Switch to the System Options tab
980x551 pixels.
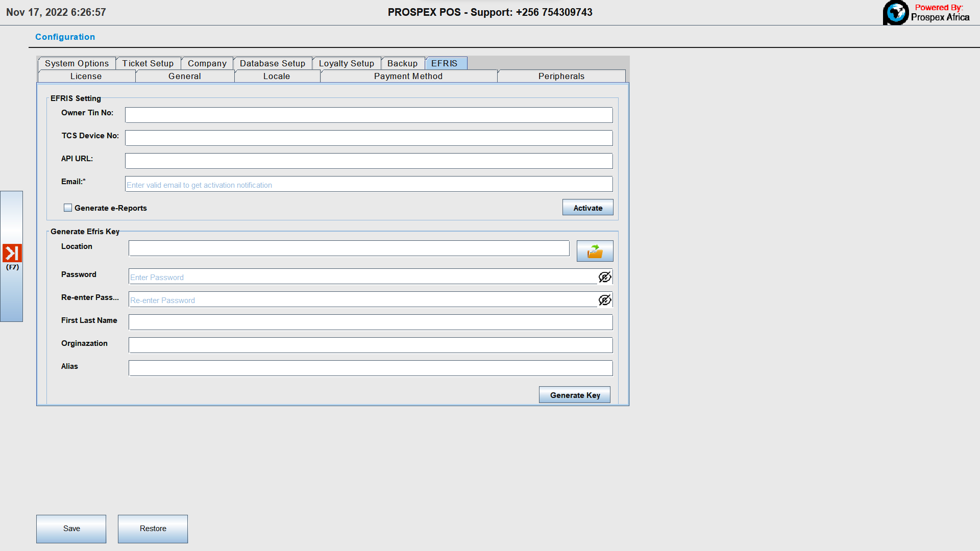coord(77,63)
